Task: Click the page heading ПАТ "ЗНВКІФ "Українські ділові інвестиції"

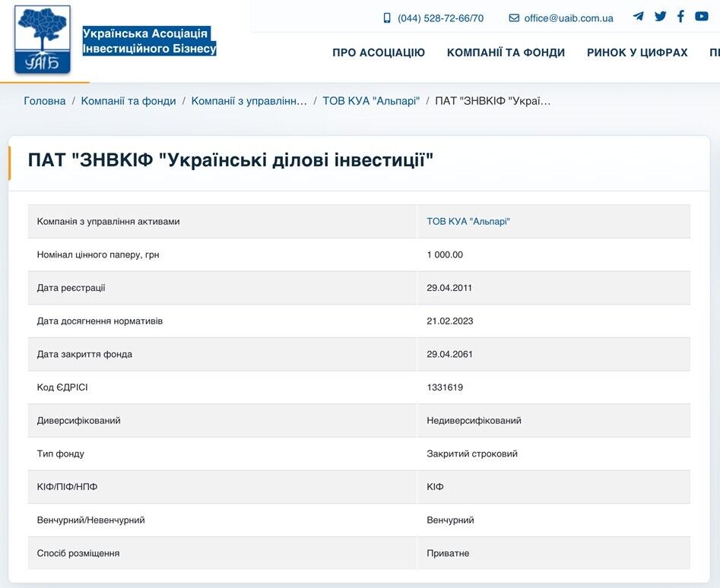Action: [230, 160]
